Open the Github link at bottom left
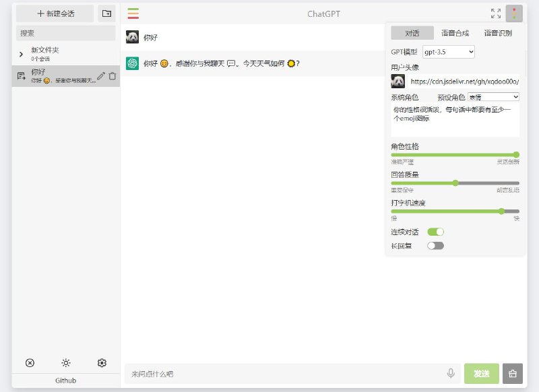The image size is (539, 392). click(x=65, y=380)
